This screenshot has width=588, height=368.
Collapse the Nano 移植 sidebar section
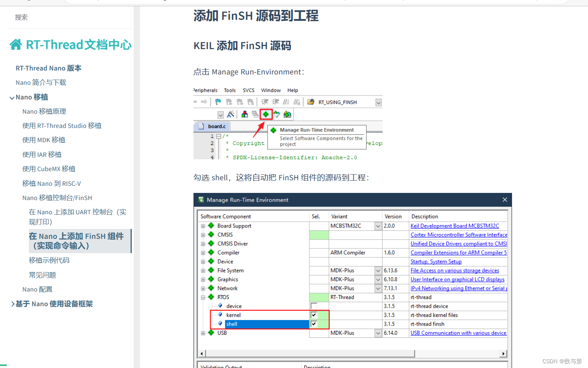point(12,97)
